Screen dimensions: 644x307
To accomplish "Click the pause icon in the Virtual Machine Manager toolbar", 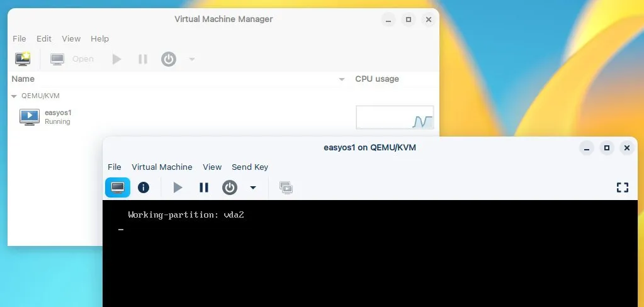I will pos(142,59).
